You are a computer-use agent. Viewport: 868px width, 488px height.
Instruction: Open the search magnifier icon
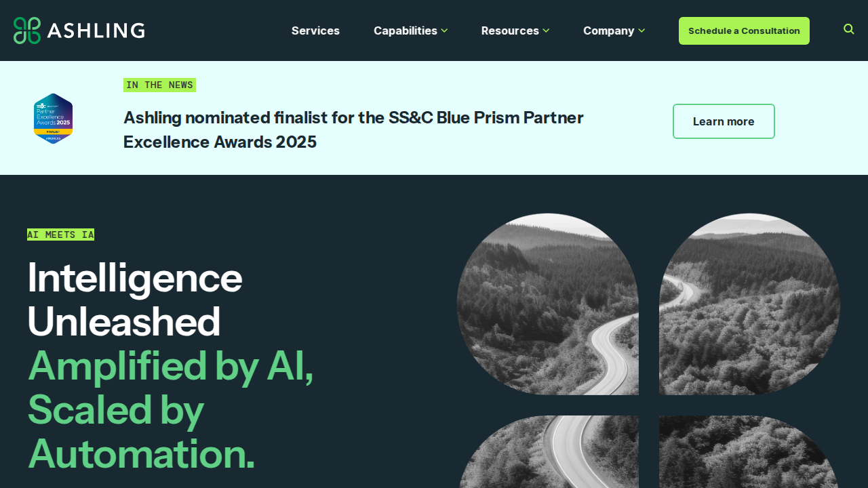[849, 29]
